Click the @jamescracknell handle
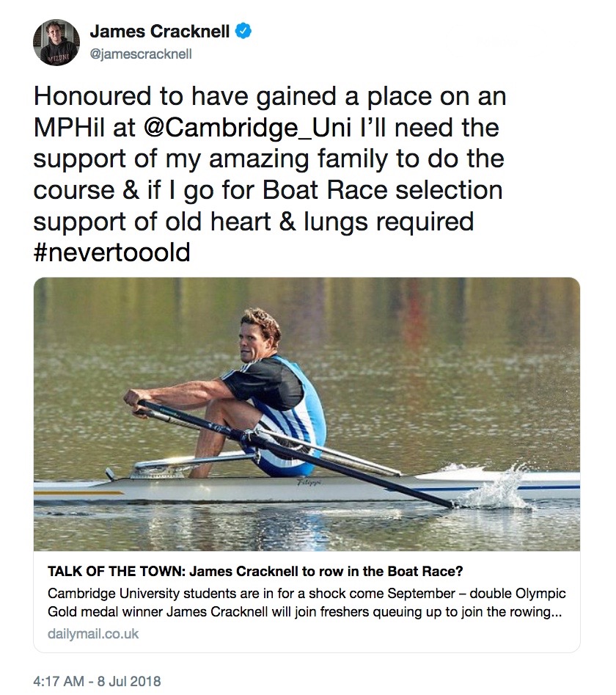The height and width of the screenshot is (695, 616). 140,54
